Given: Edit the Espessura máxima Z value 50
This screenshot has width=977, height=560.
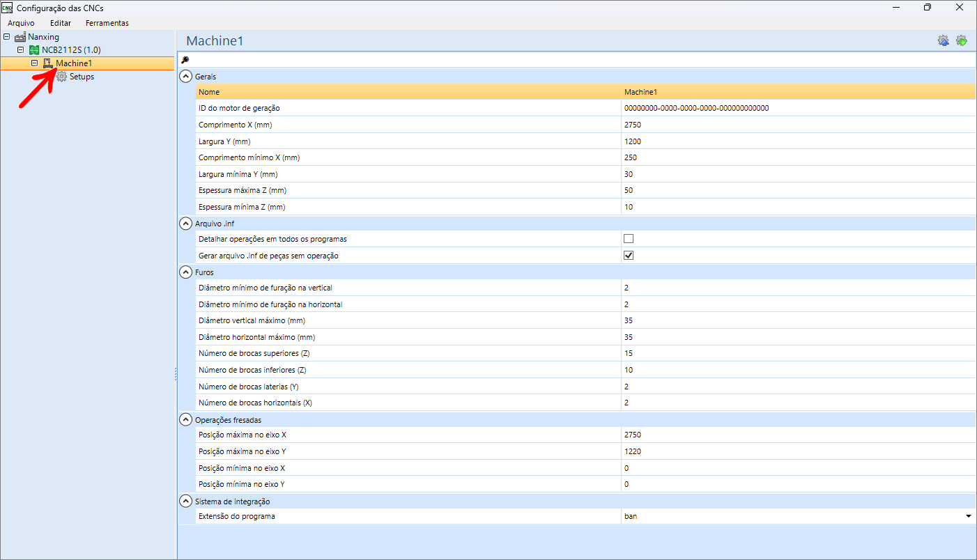Looking at the screenshot, I should pos(798,190).
